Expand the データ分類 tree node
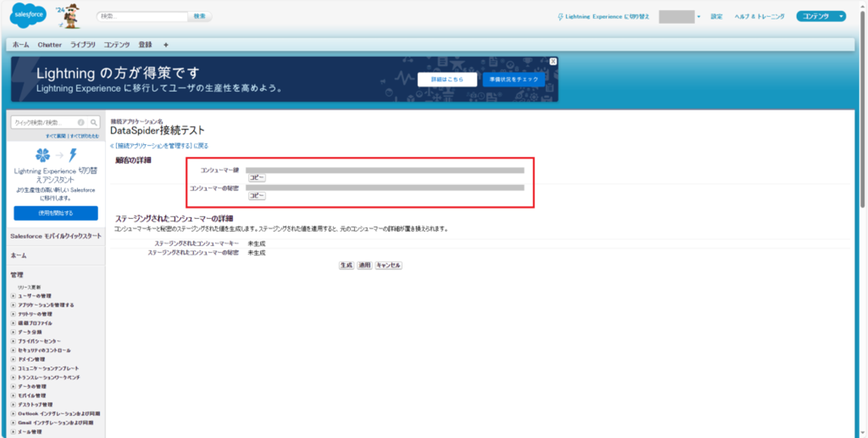Screen dimensions: 868x438 (x=13, y=332)
